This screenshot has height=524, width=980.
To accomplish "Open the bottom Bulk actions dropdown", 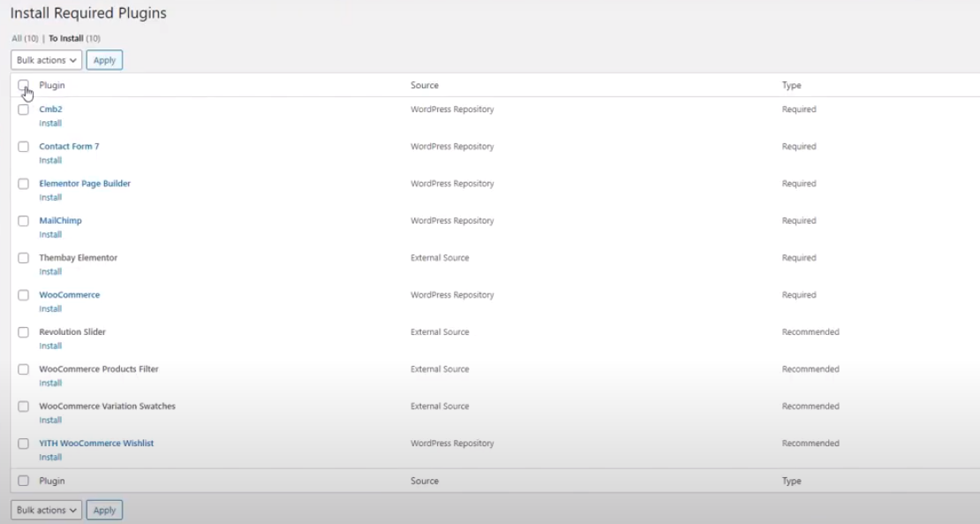I will [x=46, y=510].
